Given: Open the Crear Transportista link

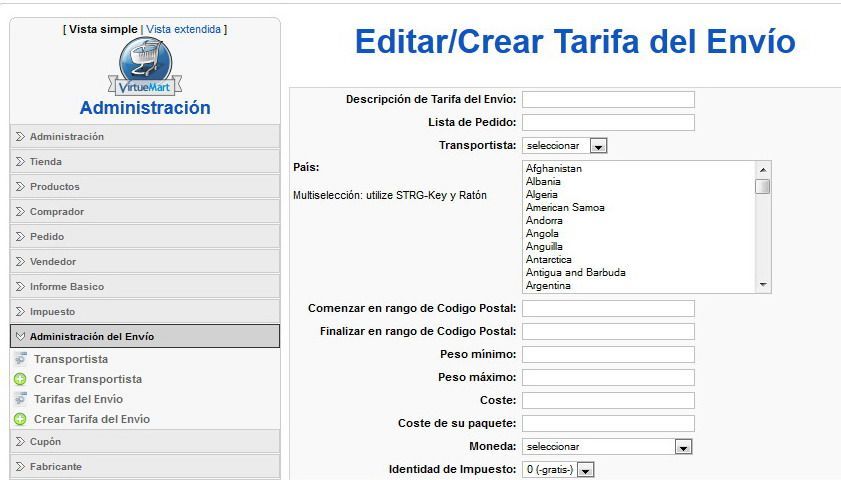Looking at the screenshot, I should tap(88, 379).
